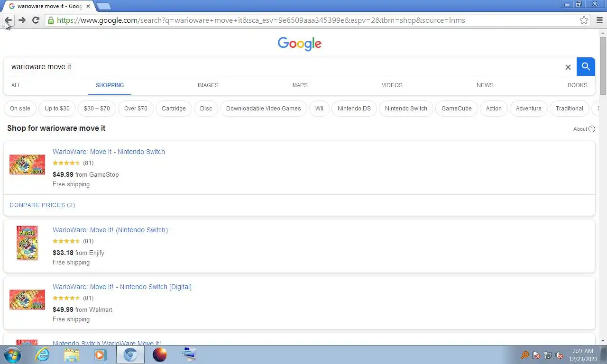Open the Nintendo Switch [Digital] listing link
This screenshot has height=364, width=607.
pos(122,287)
